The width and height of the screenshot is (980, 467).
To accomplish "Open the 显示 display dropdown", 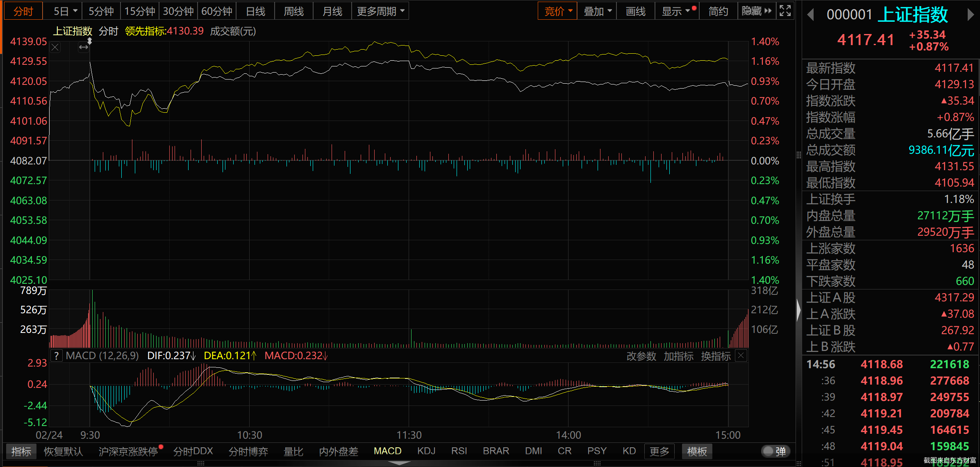I will pyautogui.click(x=676, y=11).
